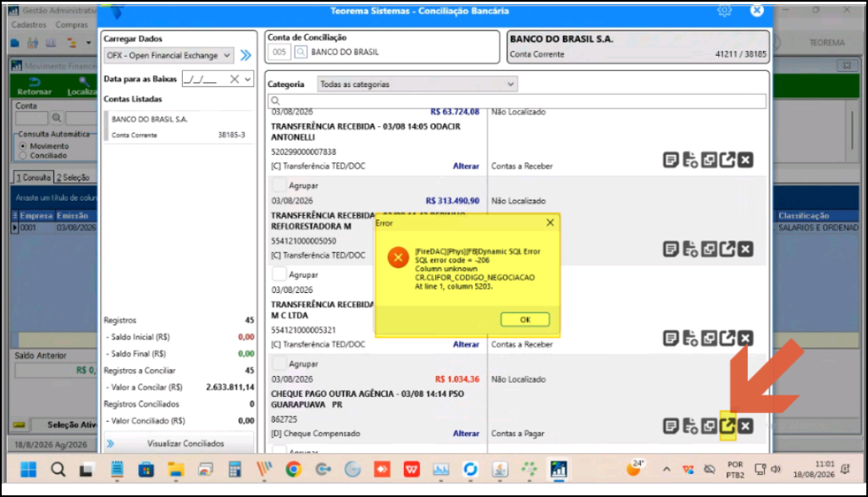Viewport: 868px width, 497px height.
Task: Open the note icon in ODACIR ANTONELLI row
Action: pos(671,160)
